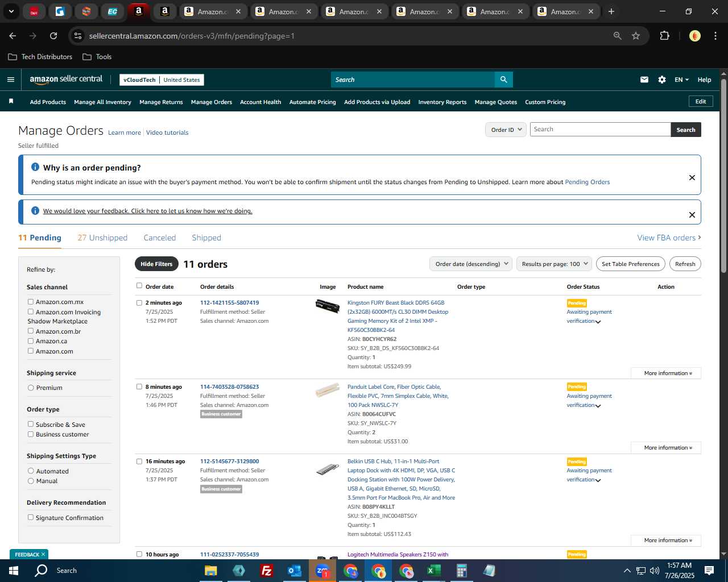The width and height of the screenshot is (728, 582).
Task: Check the Subscribe & Save order type
Action: [31, 424]
